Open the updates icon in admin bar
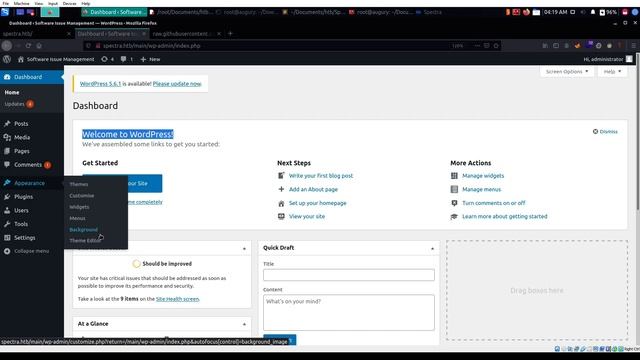Viewport: 640px width, 360px height. (x=107, y=59)
